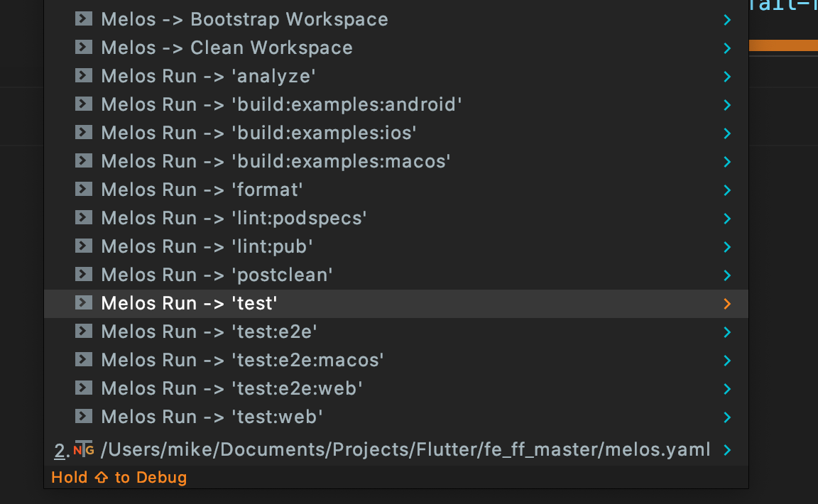Click the run icon beside 'test:e2e:web'
Image resolution: width=818 pixels, height=504 pixels.
(84, 388)
